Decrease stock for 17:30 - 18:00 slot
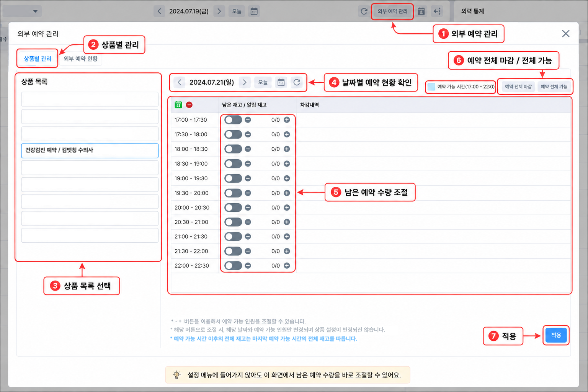588x392 pixels. tap(248, 134)
